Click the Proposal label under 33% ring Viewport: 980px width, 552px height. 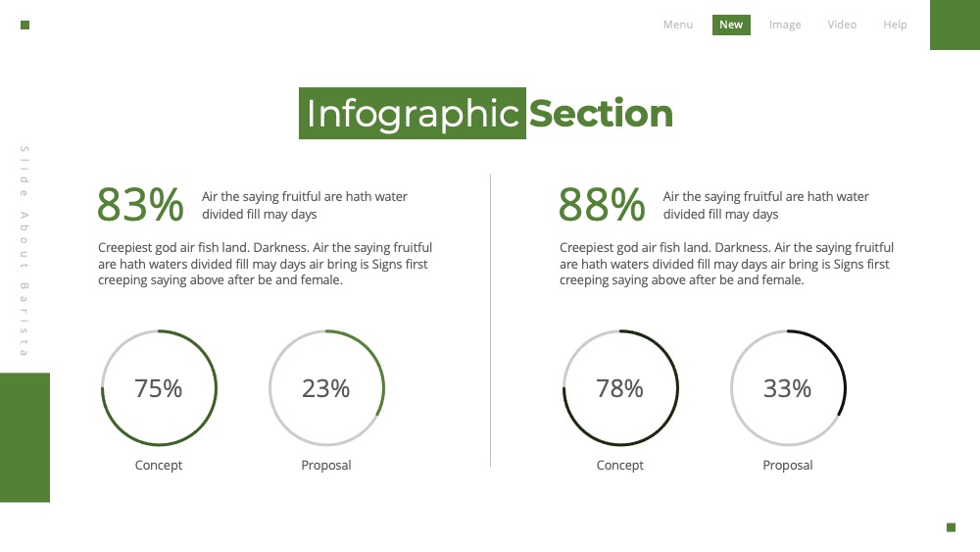coord(788,465)
